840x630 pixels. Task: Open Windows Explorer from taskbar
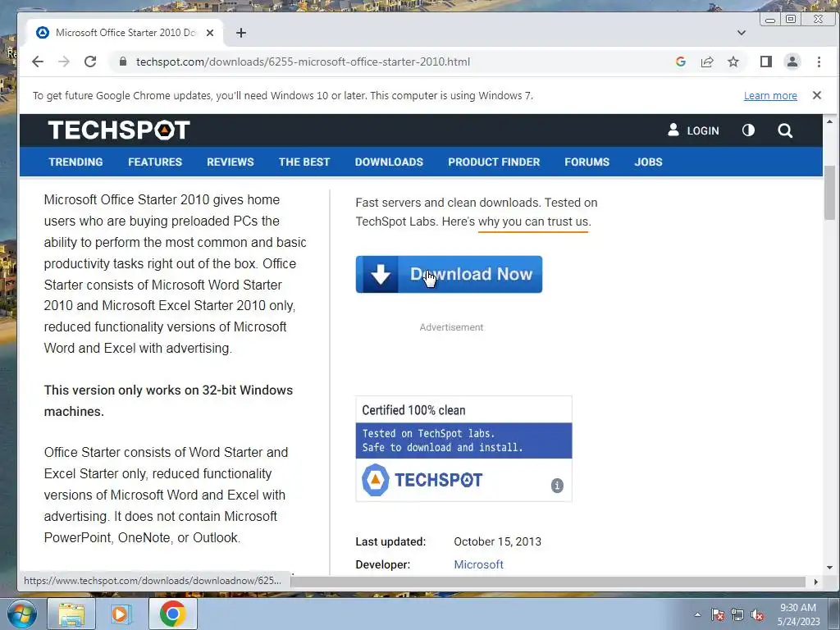point(71,614)
